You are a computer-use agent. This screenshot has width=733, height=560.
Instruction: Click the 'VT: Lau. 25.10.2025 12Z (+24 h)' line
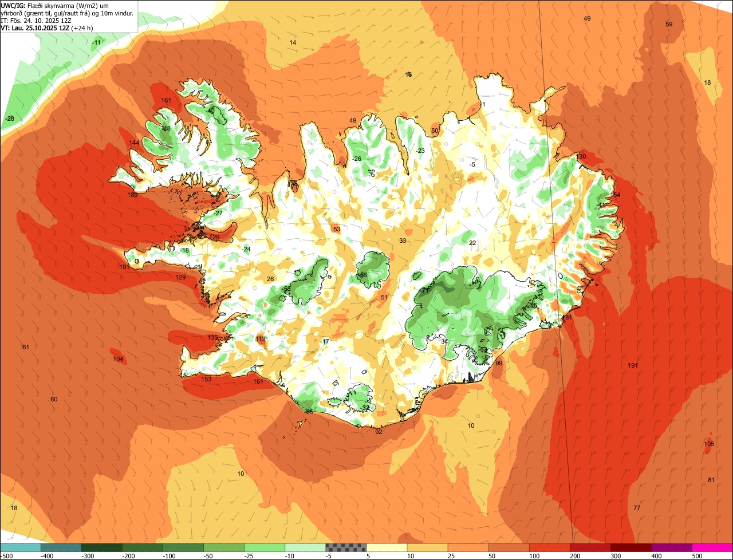(46, 27)
